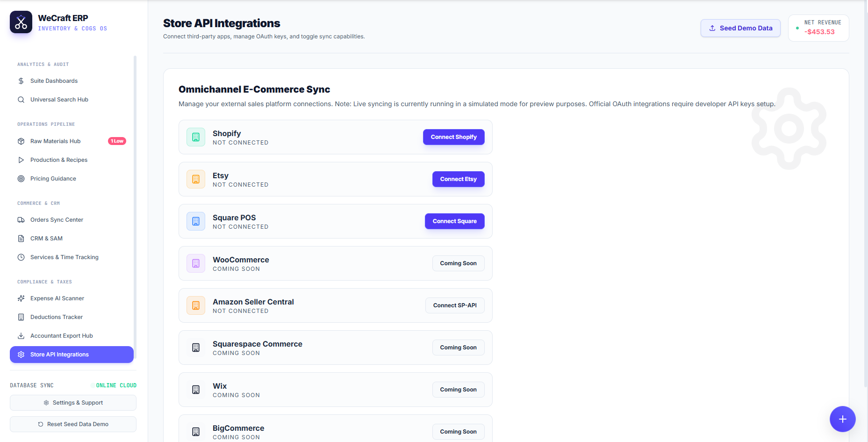868x442 pixels.
Task: Click the green Shopify store icon
Action: [196, 137]
